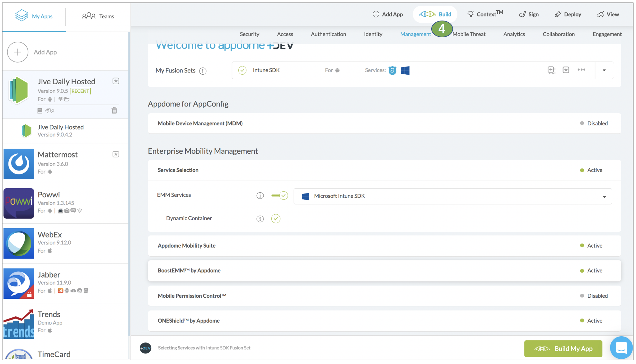Open fusion set more options ellipsis

click(581, 70)
